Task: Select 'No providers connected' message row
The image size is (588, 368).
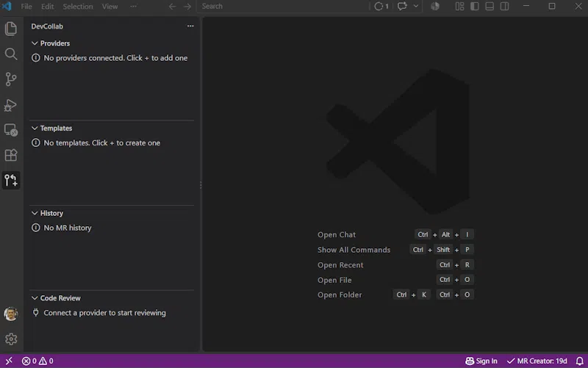Action: pos(112,58)
